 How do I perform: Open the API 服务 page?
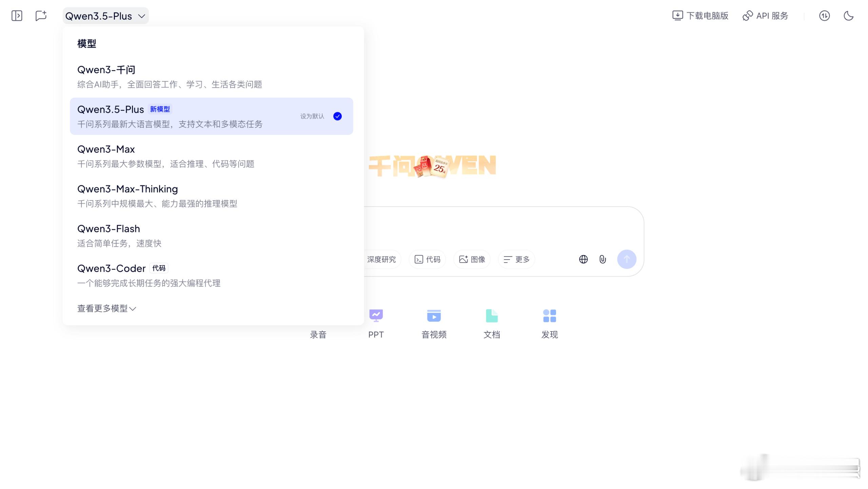click(765, 16)
